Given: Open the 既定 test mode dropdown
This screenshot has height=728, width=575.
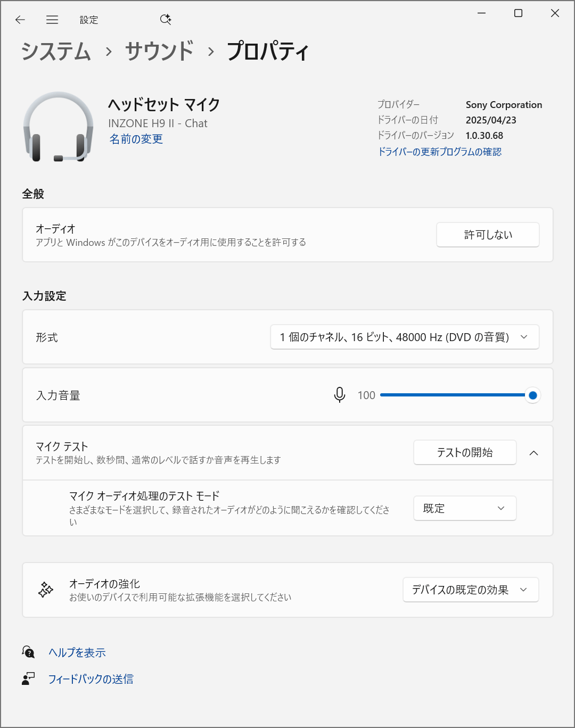Looking at the screenshot, I should pos(464,508).
